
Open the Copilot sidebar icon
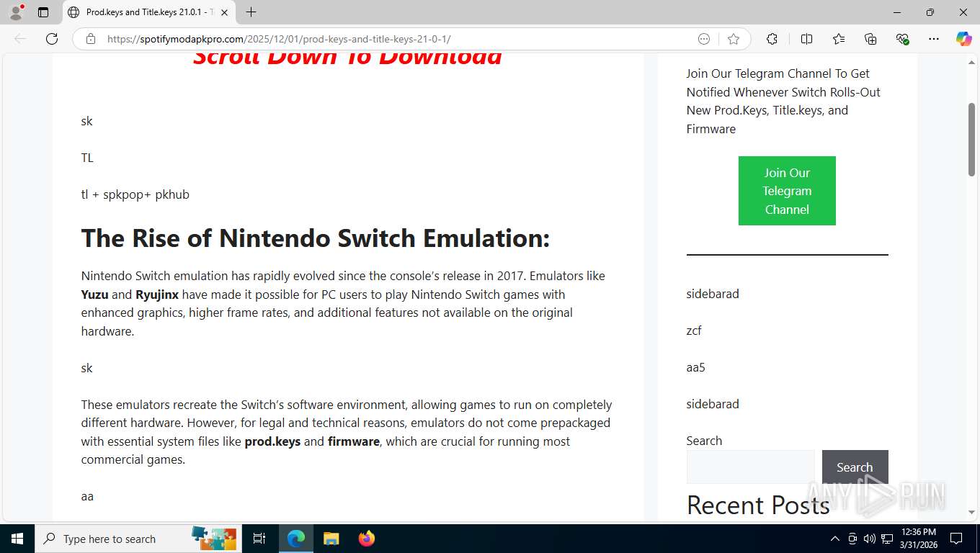(x=964, y=39)
